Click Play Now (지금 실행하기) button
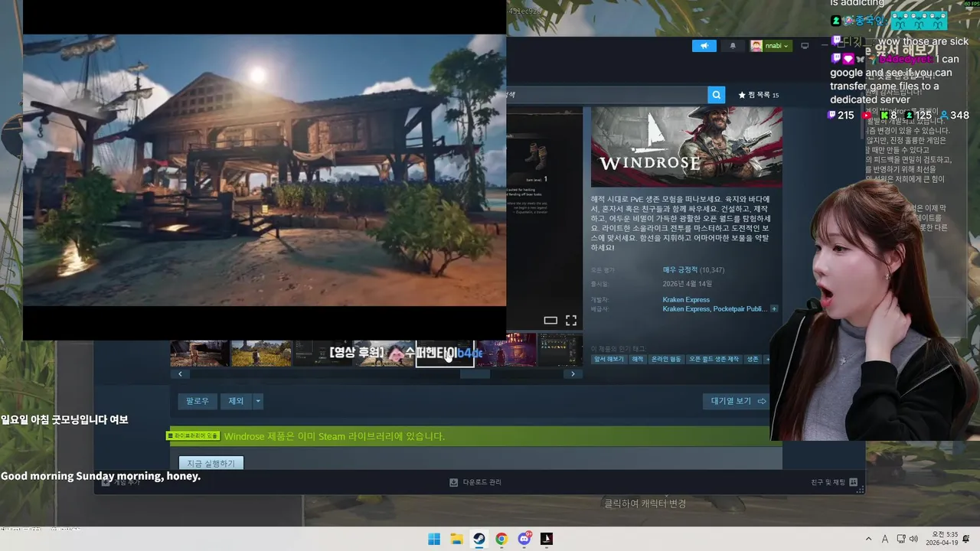 [211, 463]
